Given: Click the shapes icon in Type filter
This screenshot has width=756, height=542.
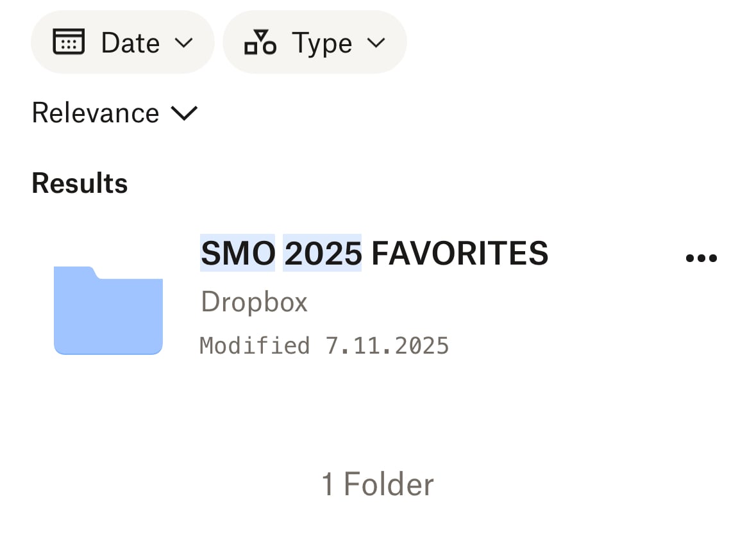Looking at the screenshot, I should tap(260, 43).
